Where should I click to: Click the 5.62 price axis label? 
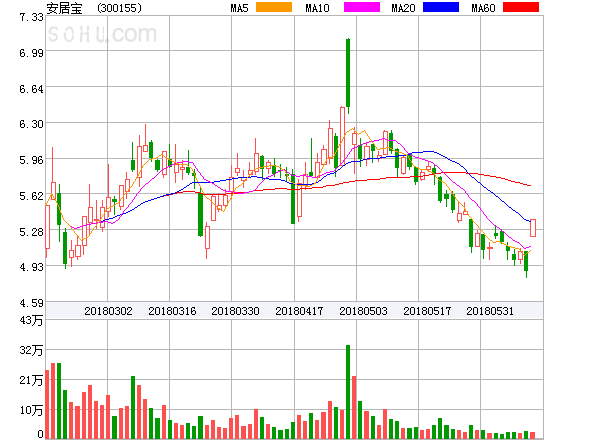coord(31,196)
